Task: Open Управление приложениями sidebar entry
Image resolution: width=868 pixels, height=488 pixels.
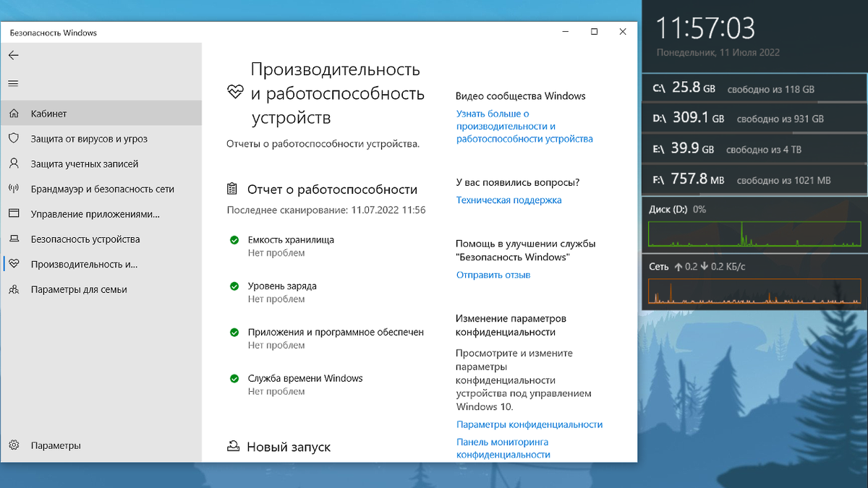Action: 101,214
